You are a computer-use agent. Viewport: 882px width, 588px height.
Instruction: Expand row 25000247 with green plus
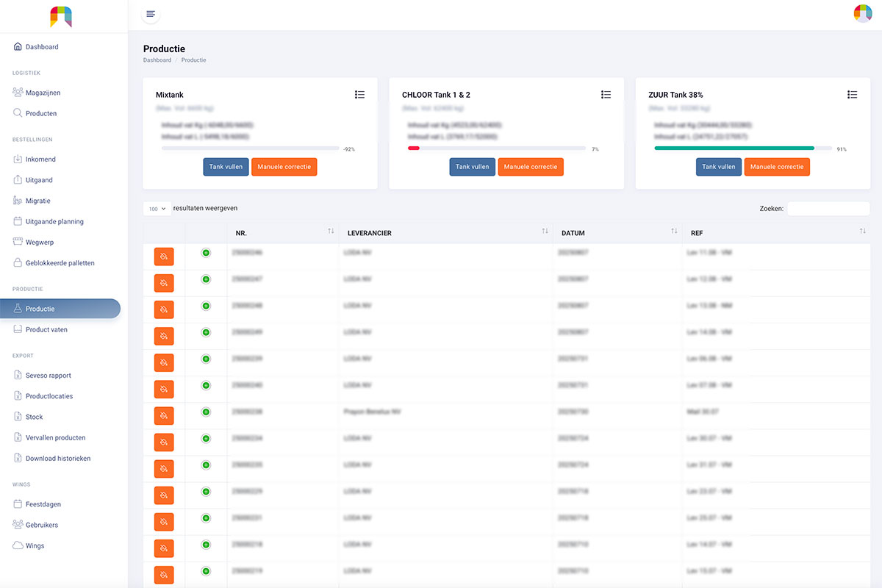[x=206, y=279]
